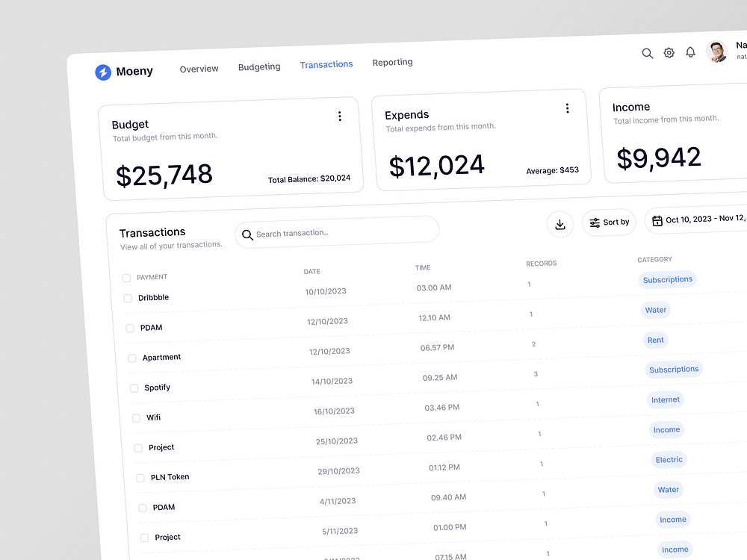Click the magnifier icon in the transaction search

tap(247, 234)
